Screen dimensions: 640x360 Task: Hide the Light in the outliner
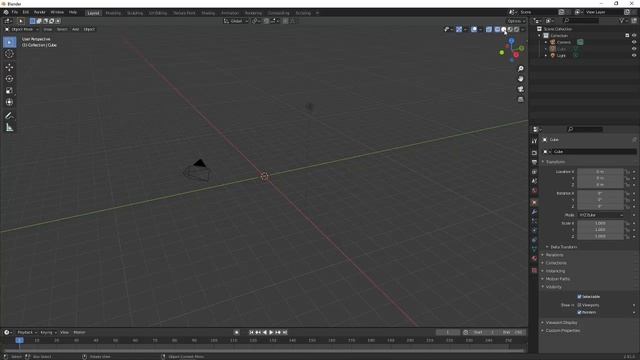(634, 56)
